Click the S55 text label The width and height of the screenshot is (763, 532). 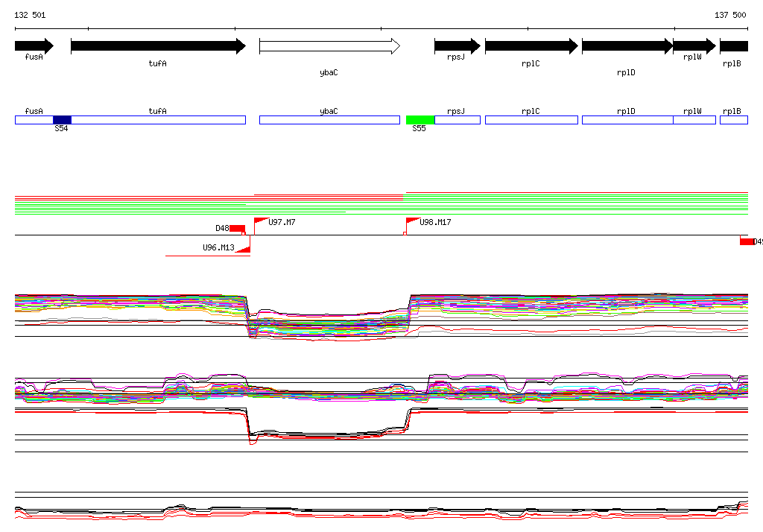(x=419, y=128)
